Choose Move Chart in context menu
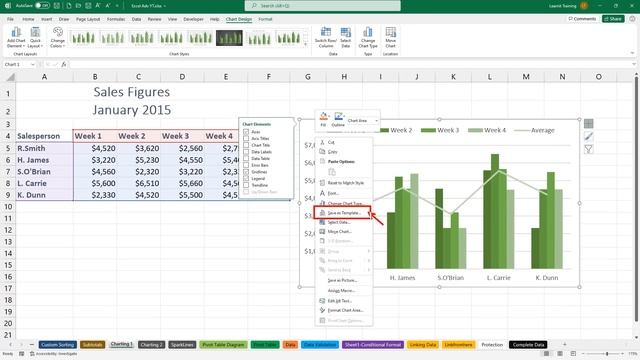This screenshot has width=640, height=360. click(x=343, y=231)
